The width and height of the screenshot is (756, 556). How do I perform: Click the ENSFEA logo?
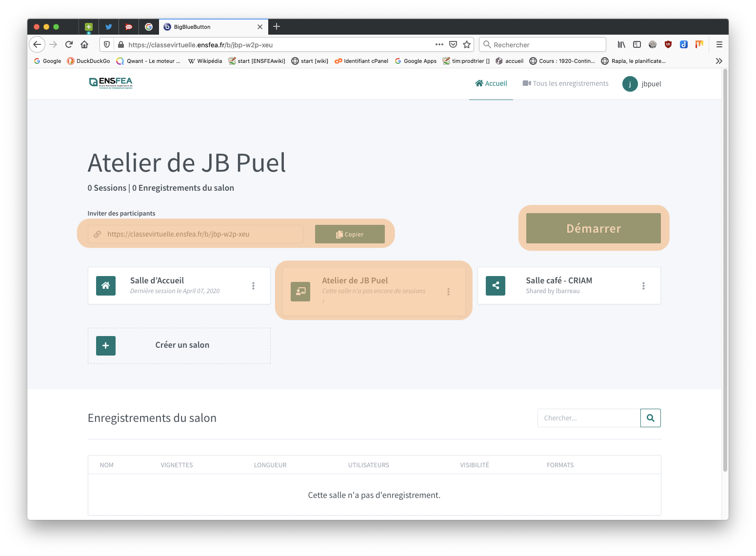pyautogui.click(x=111, y=83)
